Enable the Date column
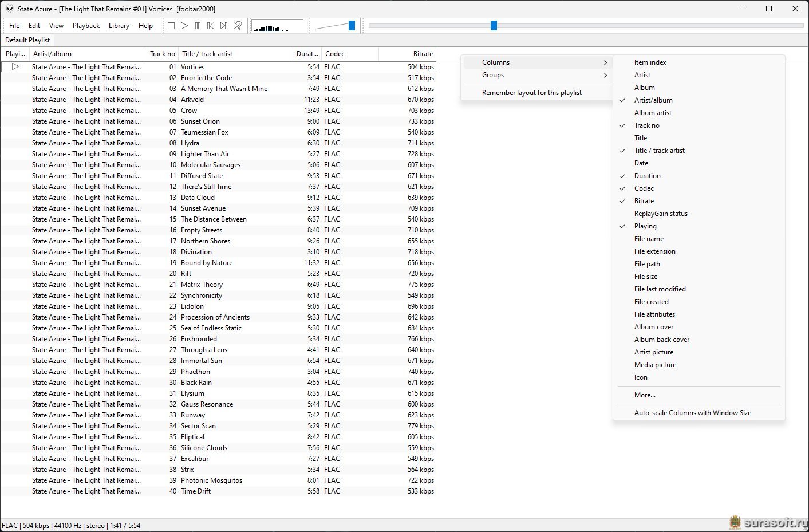This screenshot has width=809, height=532. point(698,163)
